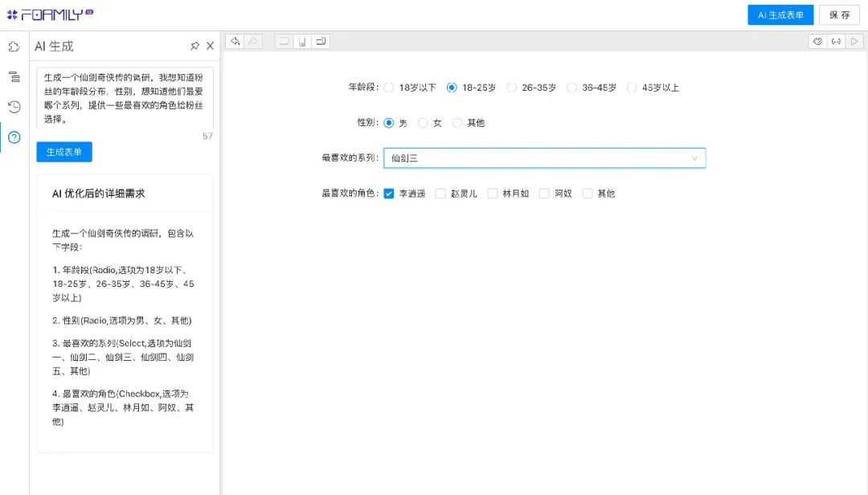Click the question-mark AI sidebar icon

tap(14, 137)
